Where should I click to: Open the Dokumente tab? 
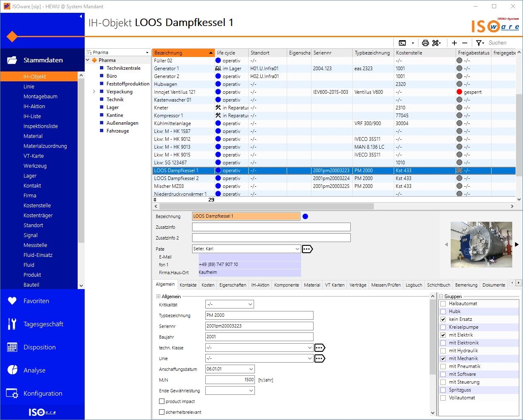tap(494, 285)
